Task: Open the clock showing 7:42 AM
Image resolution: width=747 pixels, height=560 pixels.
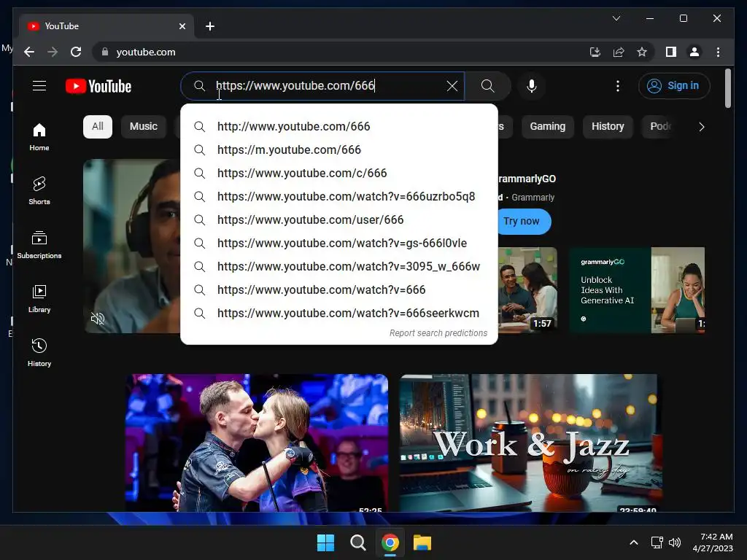Action: (x=713, y=542)
